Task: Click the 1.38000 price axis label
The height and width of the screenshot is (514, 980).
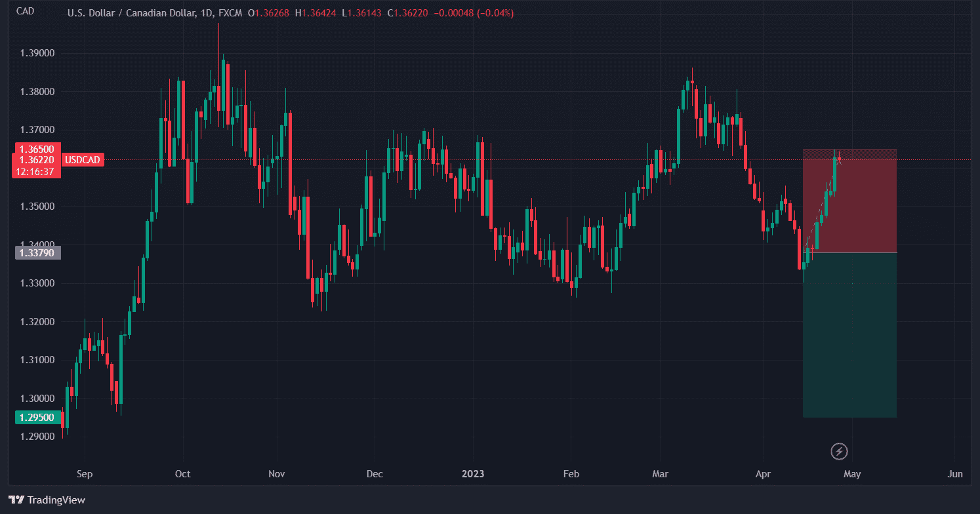Action: (x=37, y=92)
